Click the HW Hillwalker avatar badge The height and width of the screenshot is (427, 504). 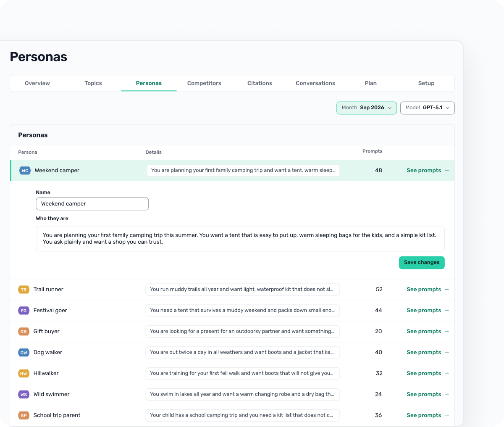[24, 374]
